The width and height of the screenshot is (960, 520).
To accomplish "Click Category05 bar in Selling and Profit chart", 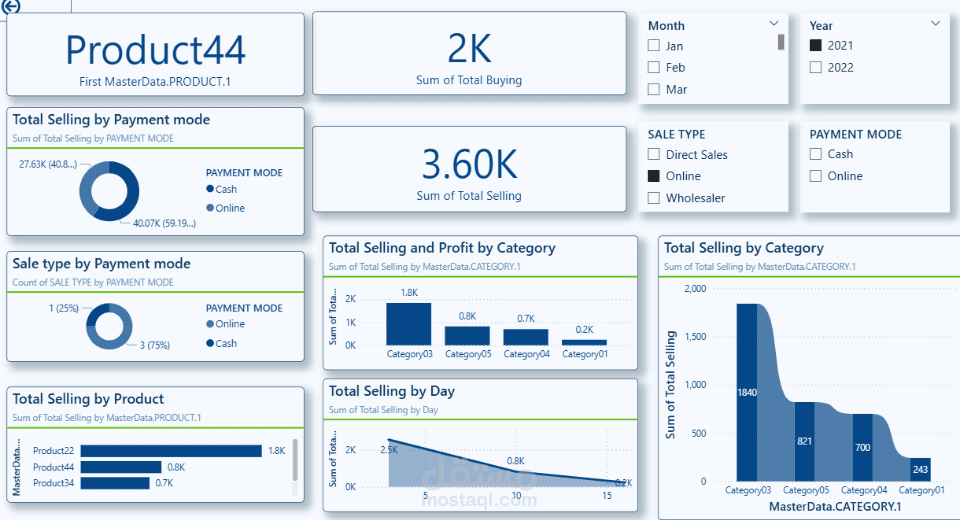I will tap(467, 336).
